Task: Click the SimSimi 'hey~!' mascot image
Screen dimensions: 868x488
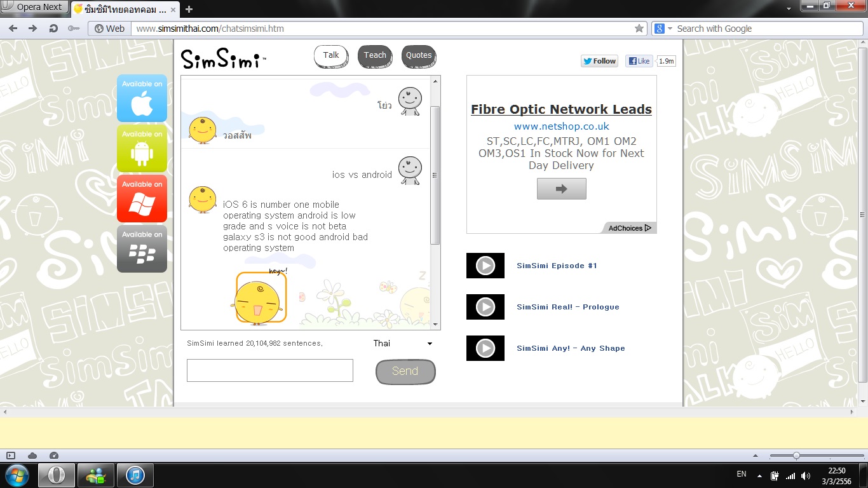Action: point(259,297)
